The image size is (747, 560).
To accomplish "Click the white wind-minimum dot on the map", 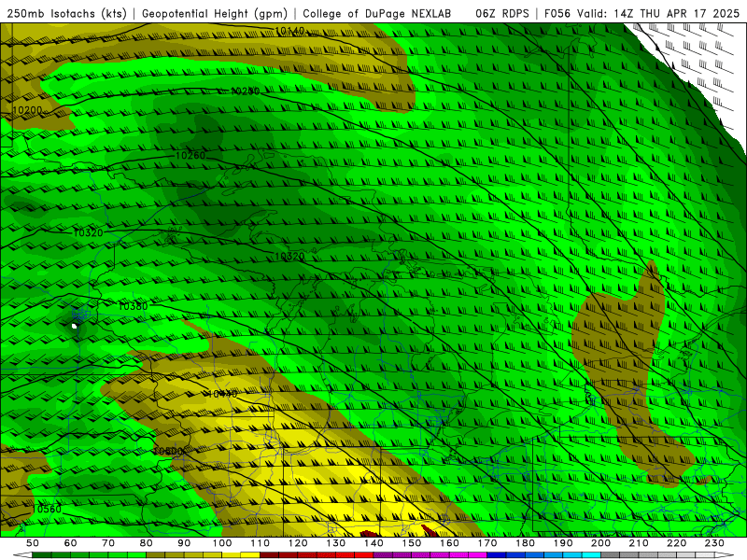I will (x=75, y=326).
